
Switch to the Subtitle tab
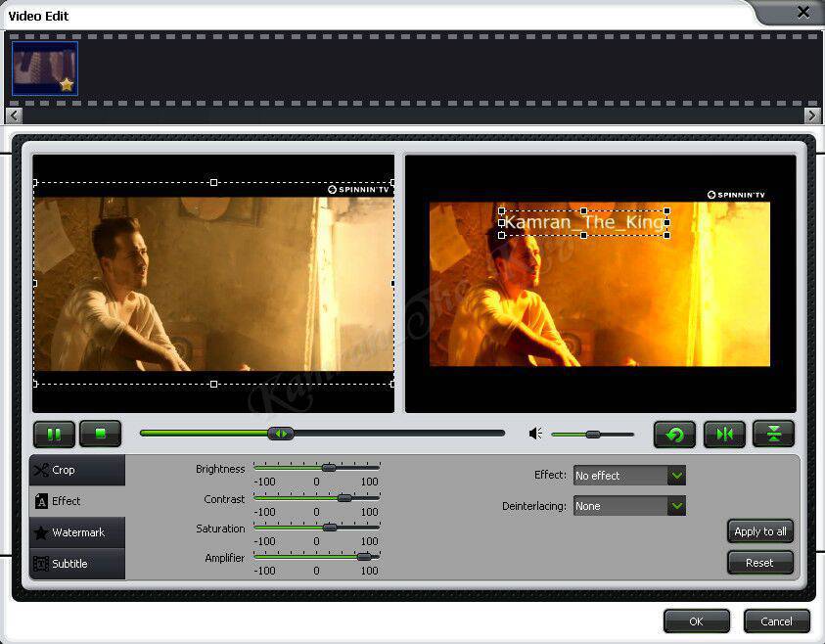(77, 564)
